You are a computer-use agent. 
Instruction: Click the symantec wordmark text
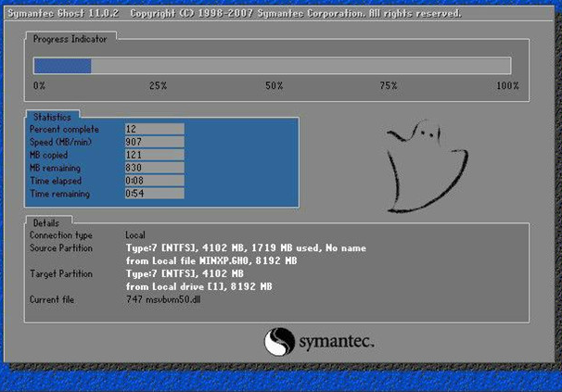pos(336,342)
